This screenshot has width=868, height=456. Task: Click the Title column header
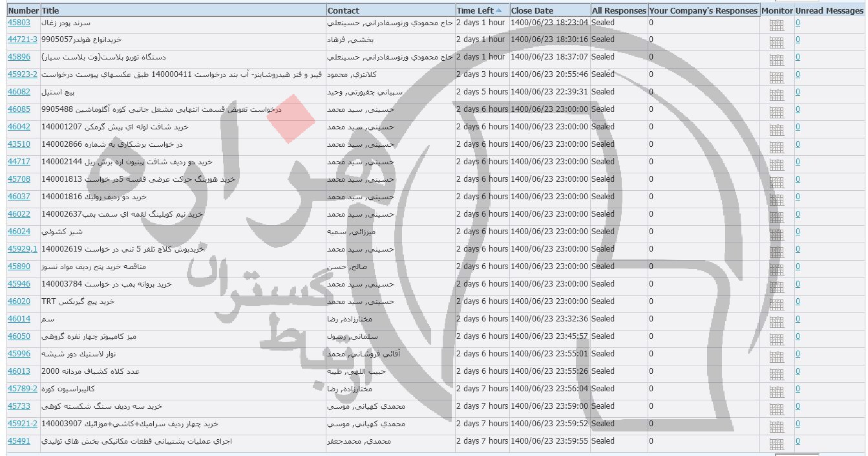[50, 10]
